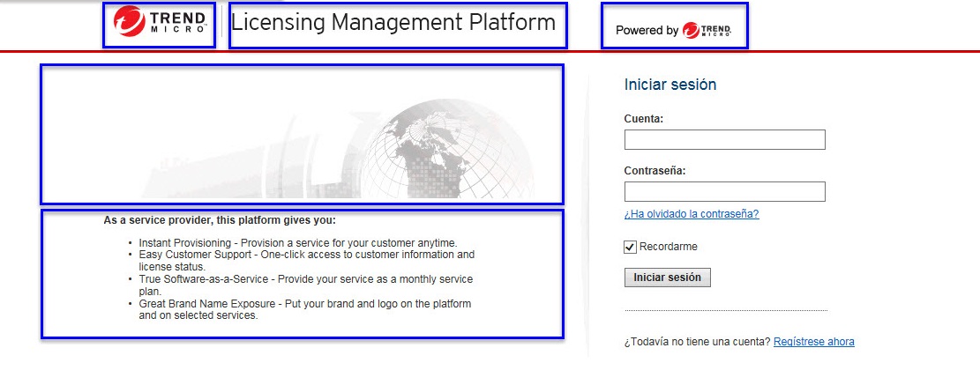Click the Trend Micro logo at top left
980x385 pixels.
click(159, 25)
